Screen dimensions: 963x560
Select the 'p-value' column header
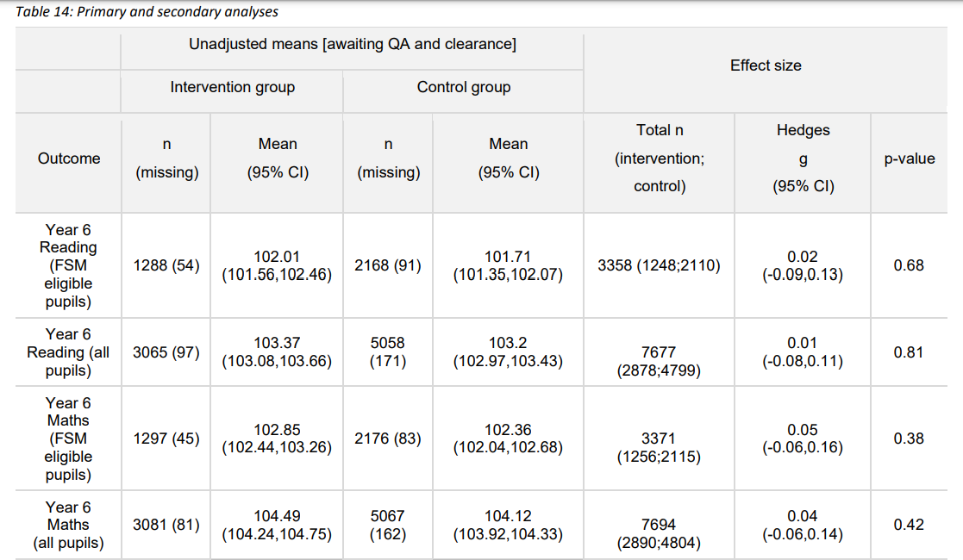(x=910, y=159)
